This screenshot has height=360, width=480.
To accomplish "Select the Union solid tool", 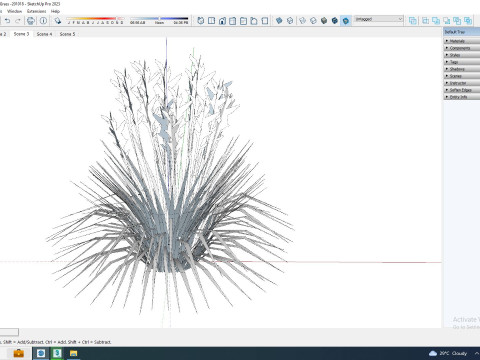I will [x=436, y=21].
